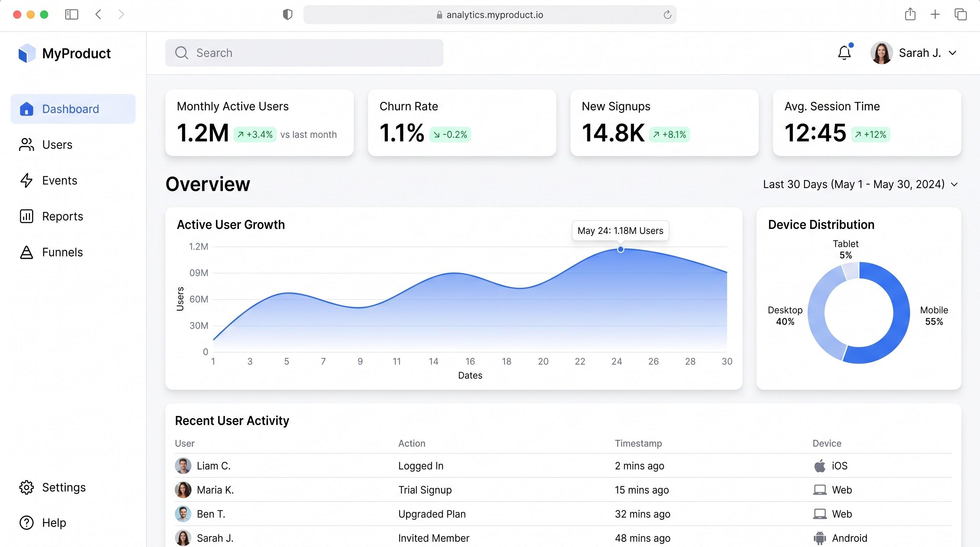Go to the Reports page
The width and height of the screenshot is (980, 547).
point(51,216)
